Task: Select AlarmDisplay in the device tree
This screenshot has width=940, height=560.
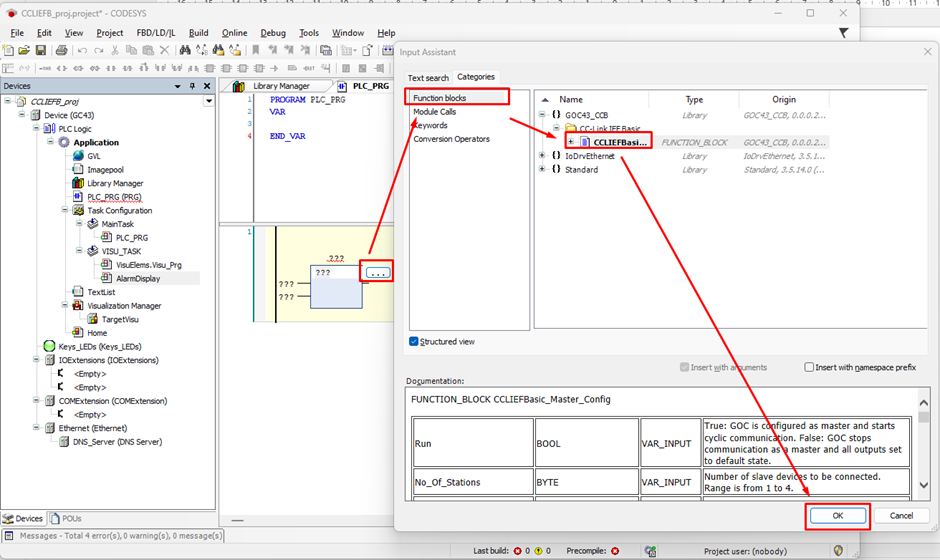Action: tap(138, 278)
